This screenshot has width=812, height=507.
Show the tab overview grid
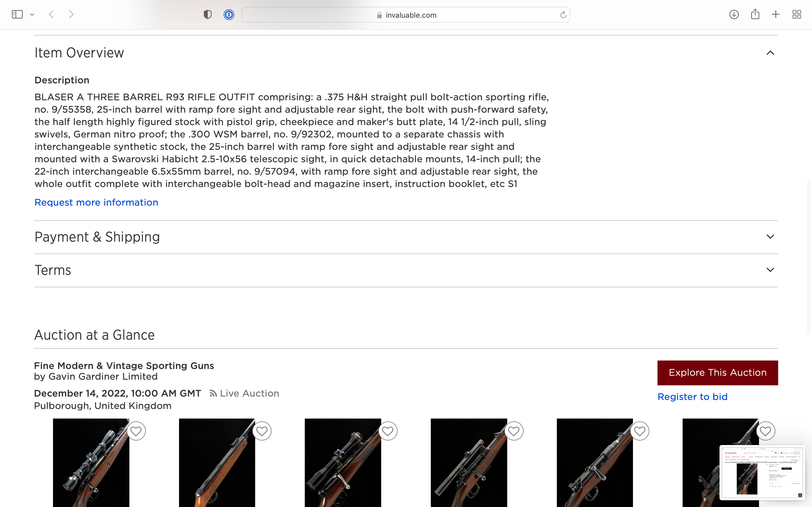click(797, 14)
